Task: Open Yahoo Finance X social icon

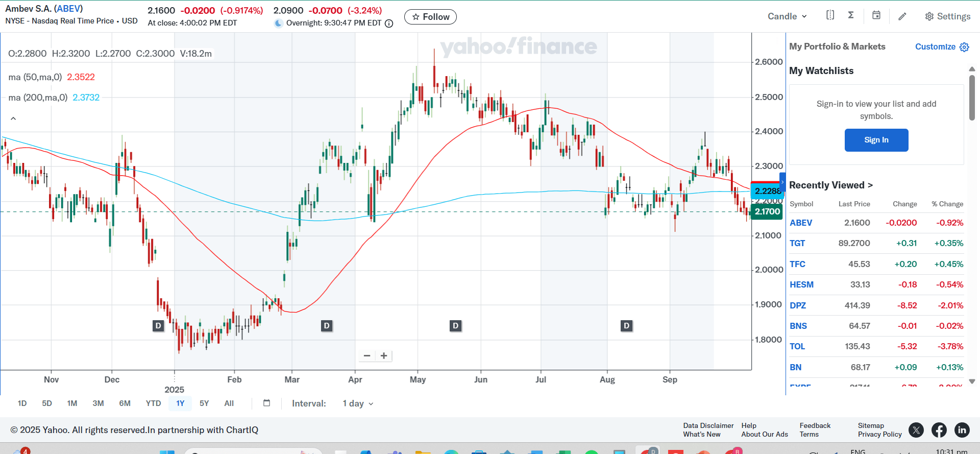Action: pyautogui.click(x=916, y=430)
